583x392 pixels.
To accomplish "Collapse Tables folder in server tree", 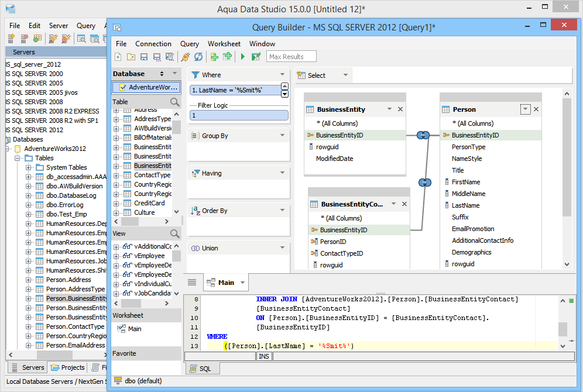I will pyautogui.click(x=17, y=159).
